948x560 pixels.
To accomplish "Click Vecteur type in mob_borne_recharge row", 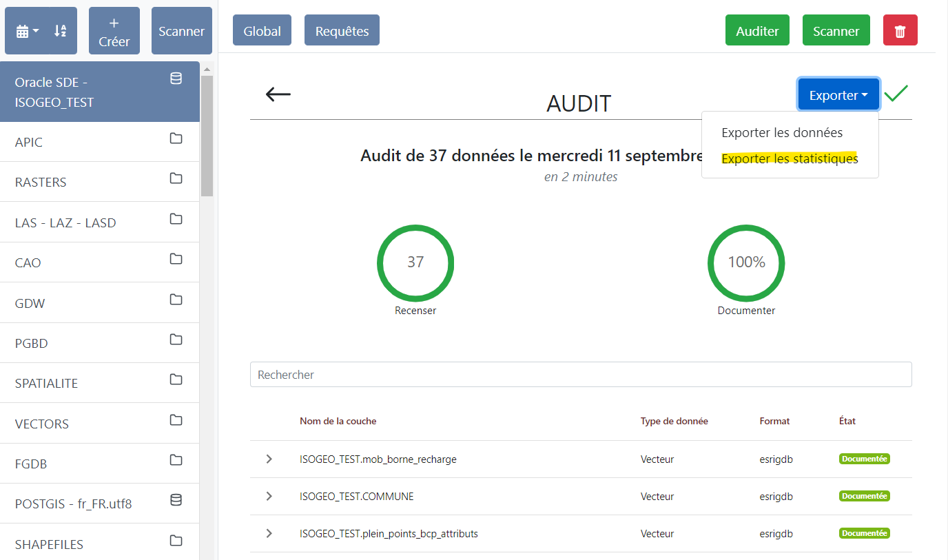I will tap(657, 459).
